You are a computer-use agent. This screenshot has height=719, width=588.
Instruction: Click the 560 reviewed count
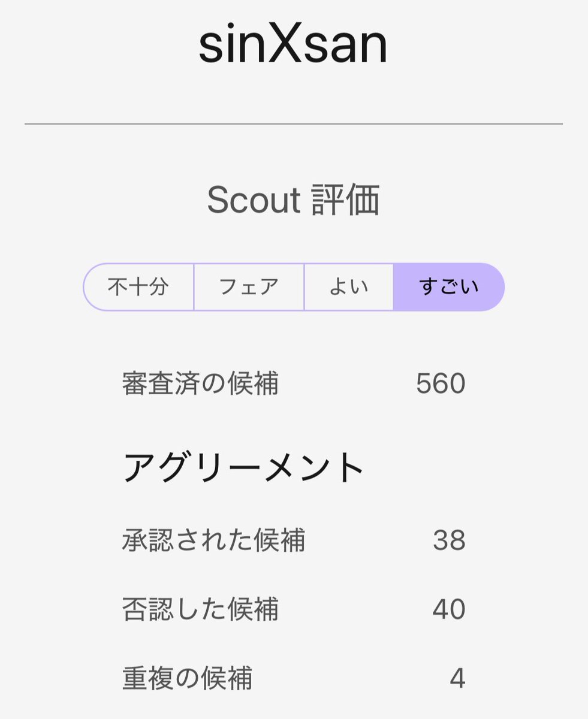pyautogui.click(x=441, y=383)
